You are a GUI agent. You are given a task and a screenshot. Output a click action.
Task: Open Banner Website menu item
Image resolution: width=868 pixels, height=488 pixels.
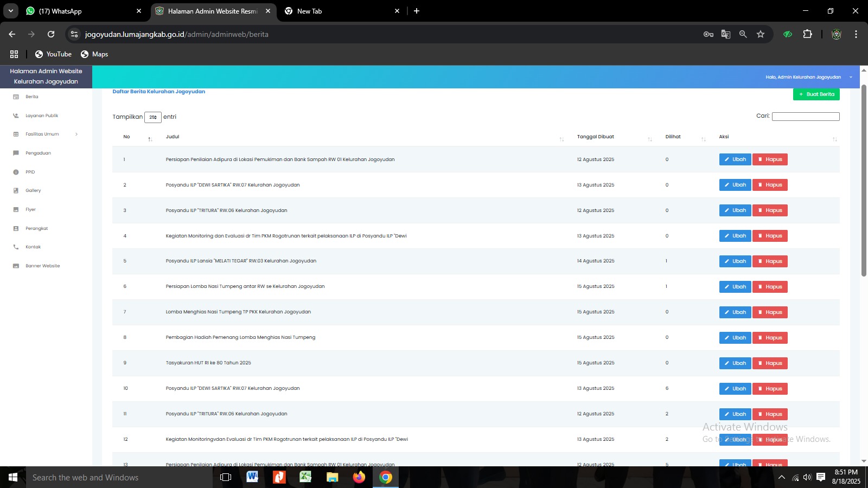42,266
